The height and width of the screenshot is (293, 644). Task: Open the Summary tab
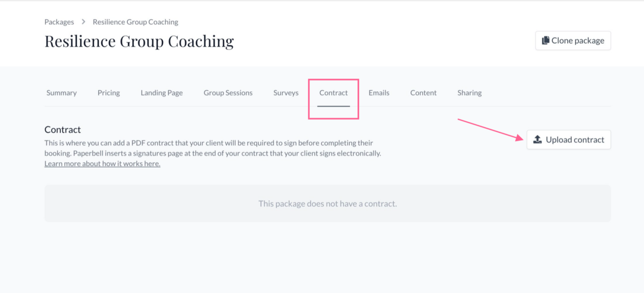click(x=62, y=93)
